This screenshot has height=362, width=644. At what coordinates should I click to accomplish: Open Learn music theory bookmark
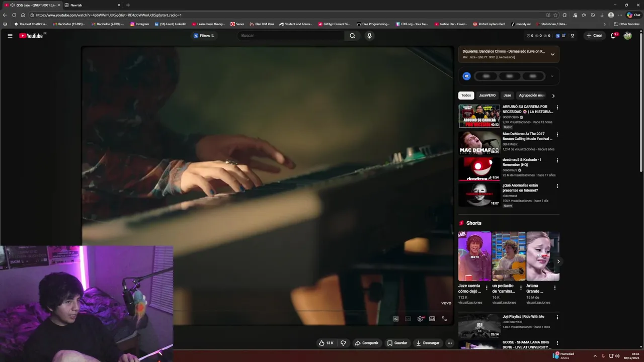208,24
